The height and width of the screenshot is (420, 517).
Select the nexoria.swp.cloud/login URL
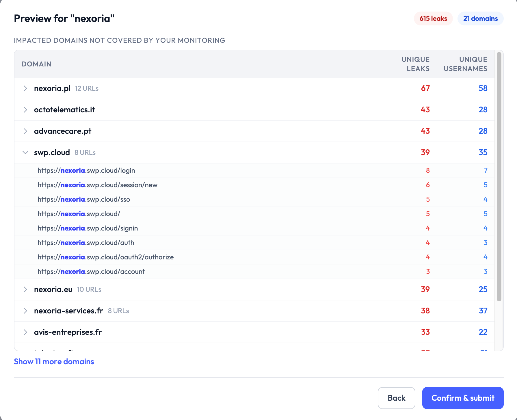(x=86, y=170)
